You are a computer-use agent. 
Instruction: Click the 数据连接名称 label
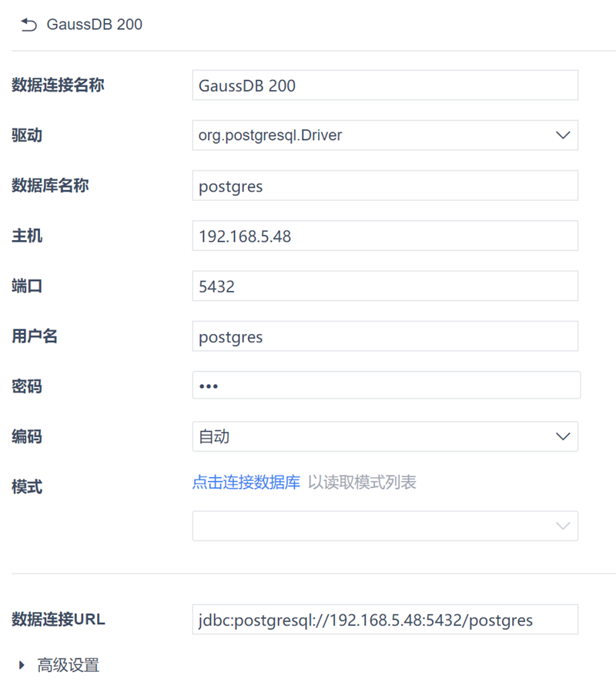[58, 85]
